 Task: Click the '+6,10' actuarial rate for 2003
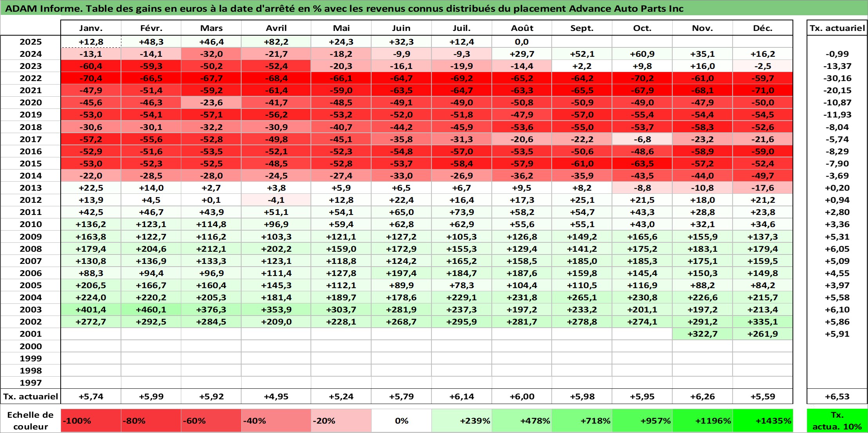coord(837,309)
